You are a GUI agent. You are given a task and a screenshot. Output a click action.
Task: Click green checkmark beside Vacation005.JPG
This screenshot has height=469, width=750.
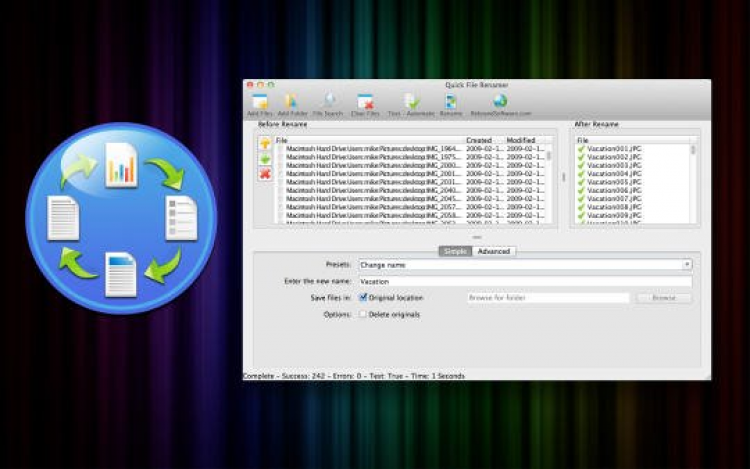(581, 182)
